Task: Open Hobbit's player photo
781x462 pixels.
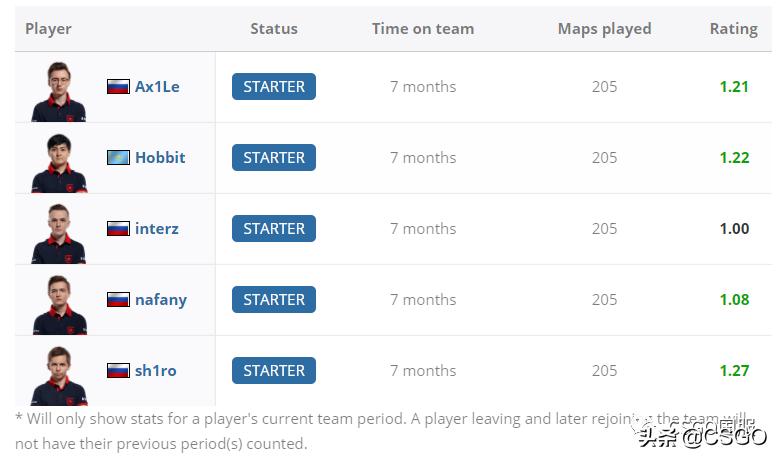Action: click(x=58, y=162)
